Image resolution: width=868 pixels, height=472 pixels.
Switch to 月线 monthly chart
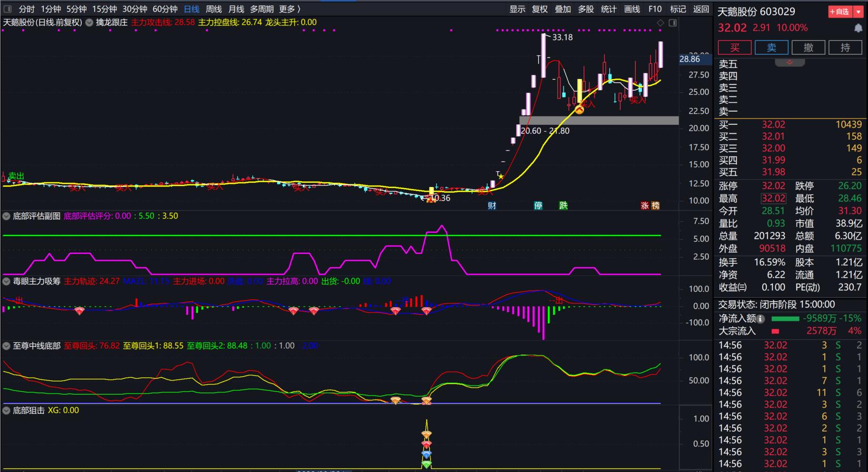coord(236,9)
